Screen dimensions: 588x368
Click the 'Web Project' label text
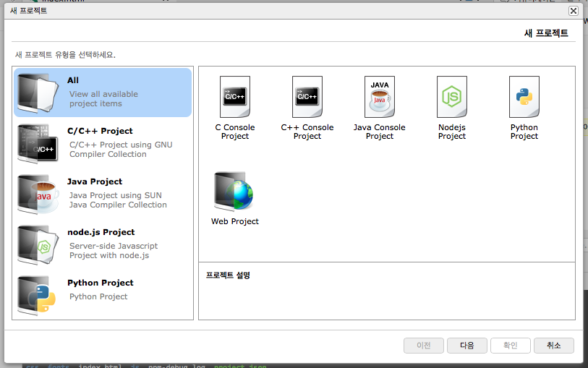coord(235,221)
